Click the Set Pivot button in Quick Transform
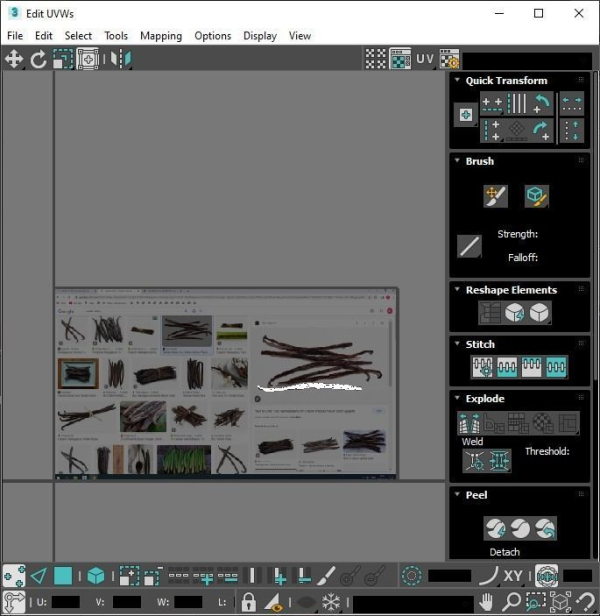 click(x=466, y=115)
